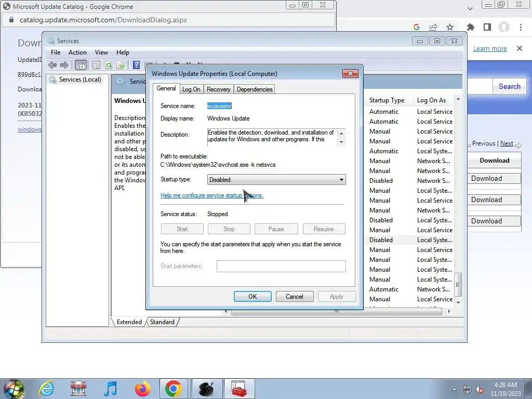Open the Windows Start orb

[14, 389]
